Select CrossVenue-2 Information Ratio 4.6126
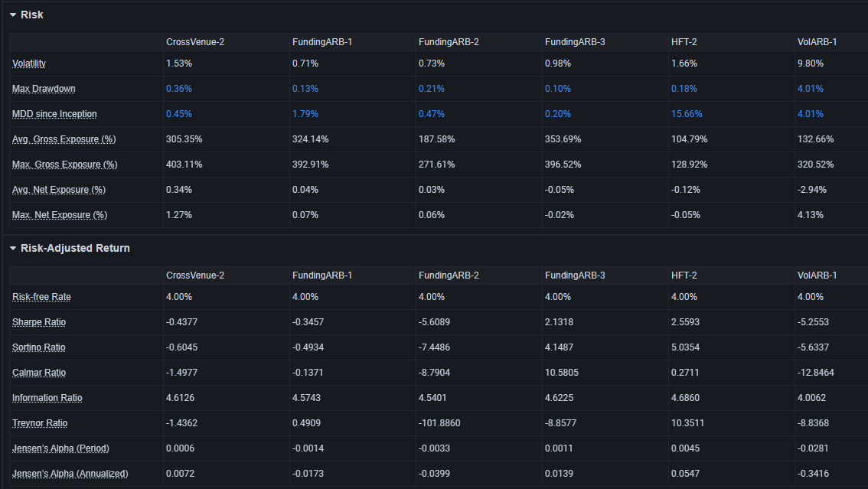Viewport: 868px width, 489px height. tap(180, 398)
